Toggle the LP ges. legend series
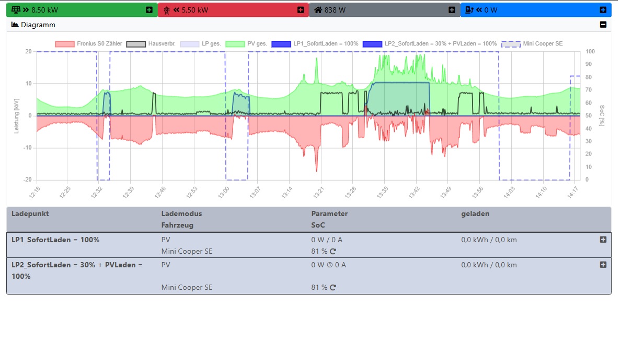The image size is (644, 339). pyautogui.click(x=200, y=44)
